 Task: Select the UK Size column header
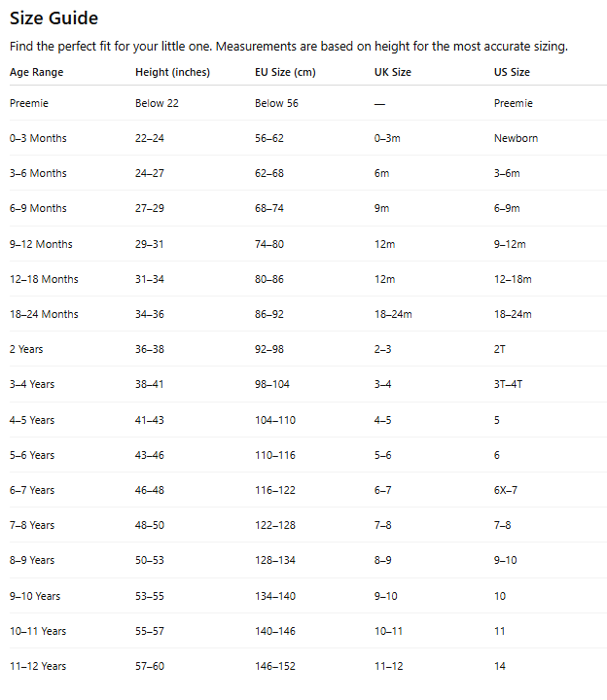click(x=393, y=72)
